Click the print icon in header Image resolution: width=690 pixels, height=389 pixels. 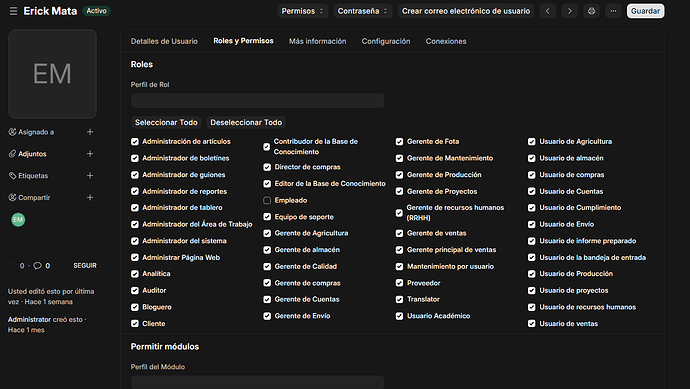pos(591,11)
